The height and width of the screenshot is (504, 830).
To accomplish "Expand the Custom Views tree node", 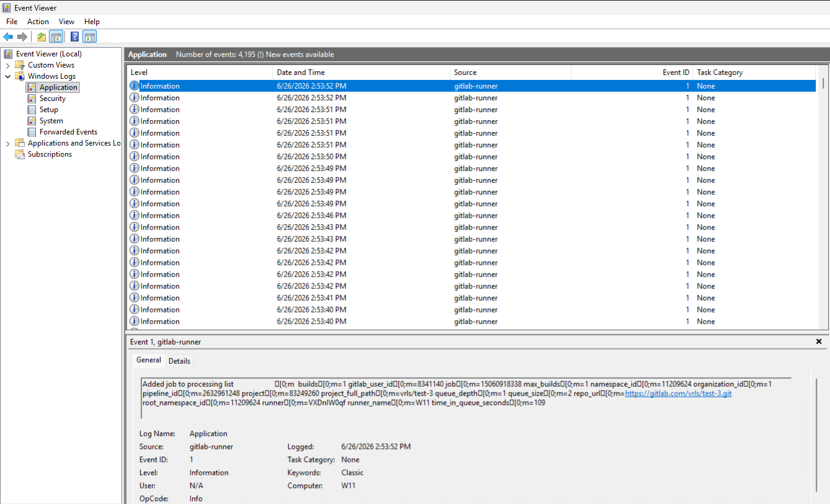I will (x=7, y=65).
